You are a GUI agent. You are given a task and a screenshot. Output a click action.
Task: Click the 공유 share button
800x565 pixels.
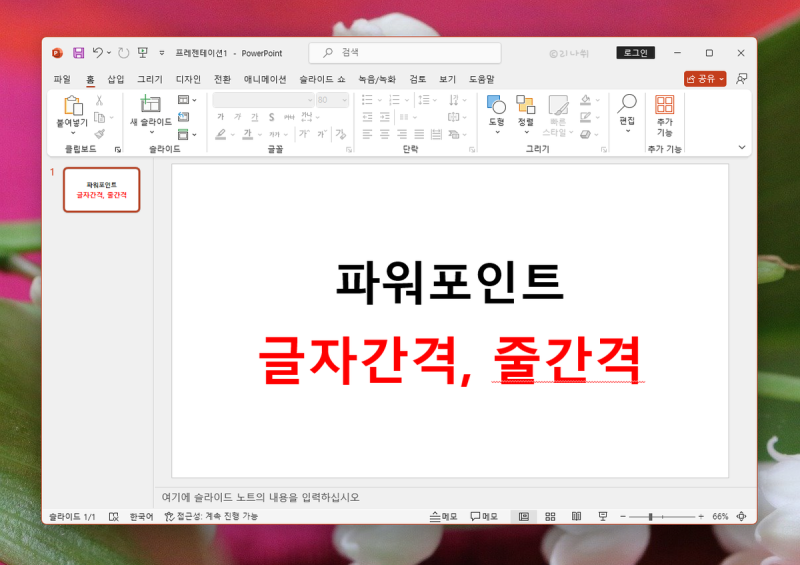tap(705, 78)
